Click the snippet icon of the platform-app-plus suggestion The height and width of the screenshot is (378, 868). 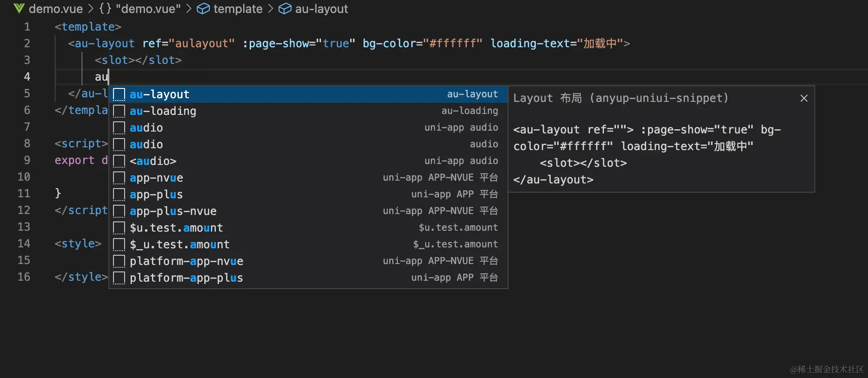(119, 278)
